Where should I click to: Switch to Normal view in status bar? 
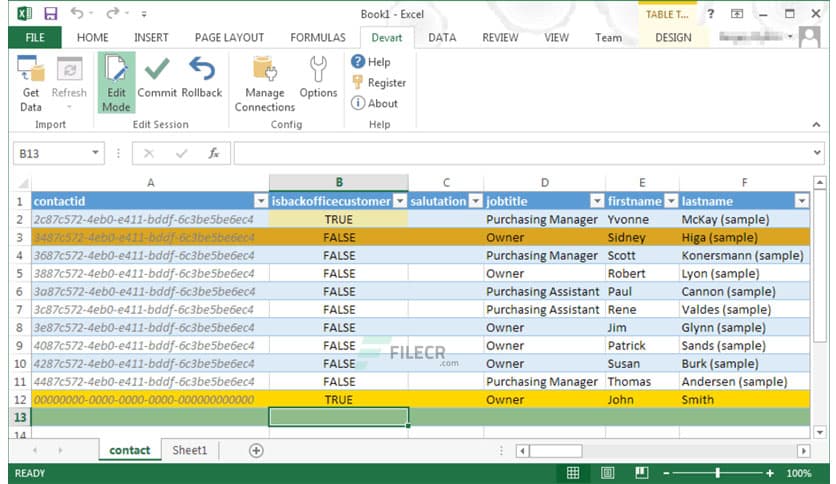tap(573, 473)
